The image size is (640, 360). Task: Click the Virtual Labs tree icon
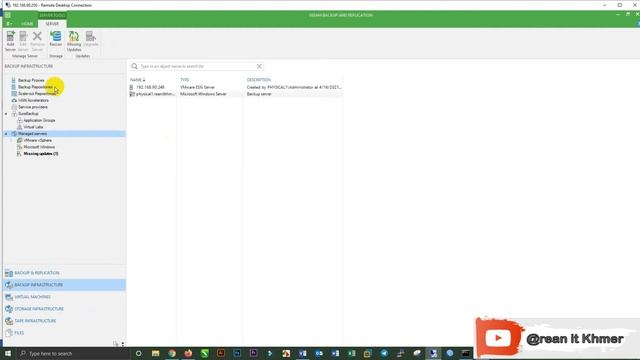point(19,127)
